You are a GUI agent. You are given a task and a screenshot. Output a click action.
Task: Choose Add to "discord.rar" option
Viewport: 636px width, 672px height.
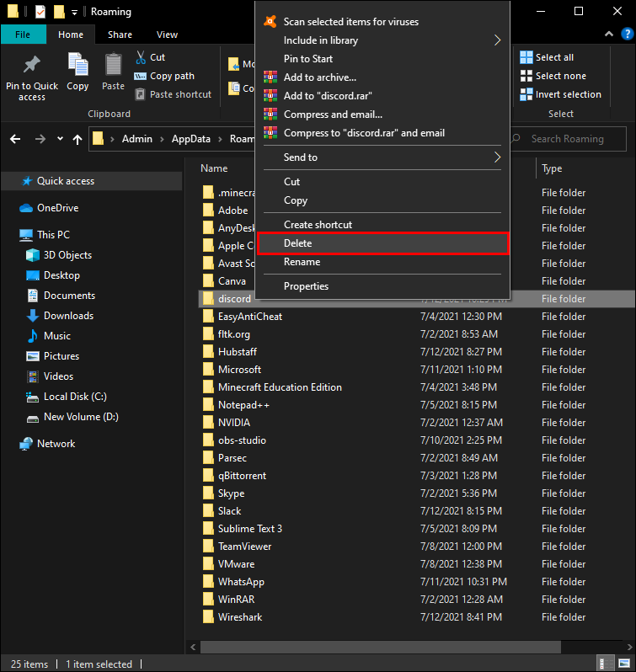click(x=382, y=95)
